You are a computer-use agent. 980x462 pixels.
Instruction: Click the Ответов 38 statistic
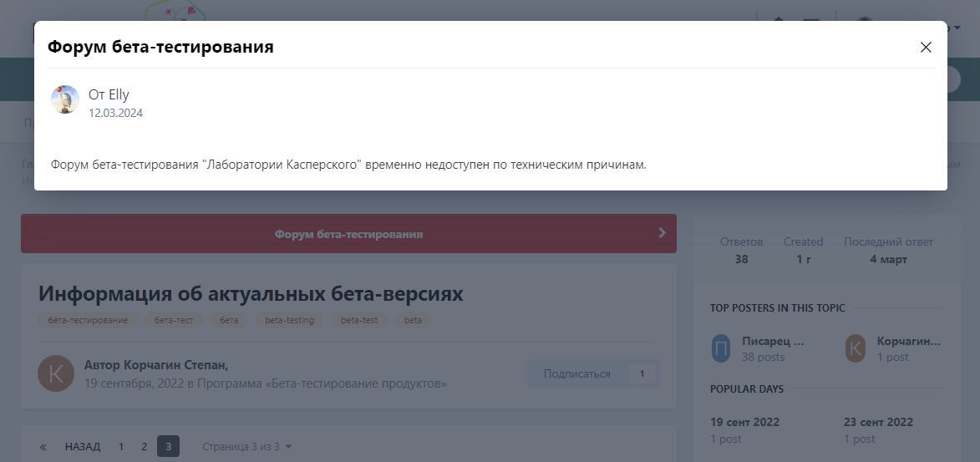tap(741, 250)
